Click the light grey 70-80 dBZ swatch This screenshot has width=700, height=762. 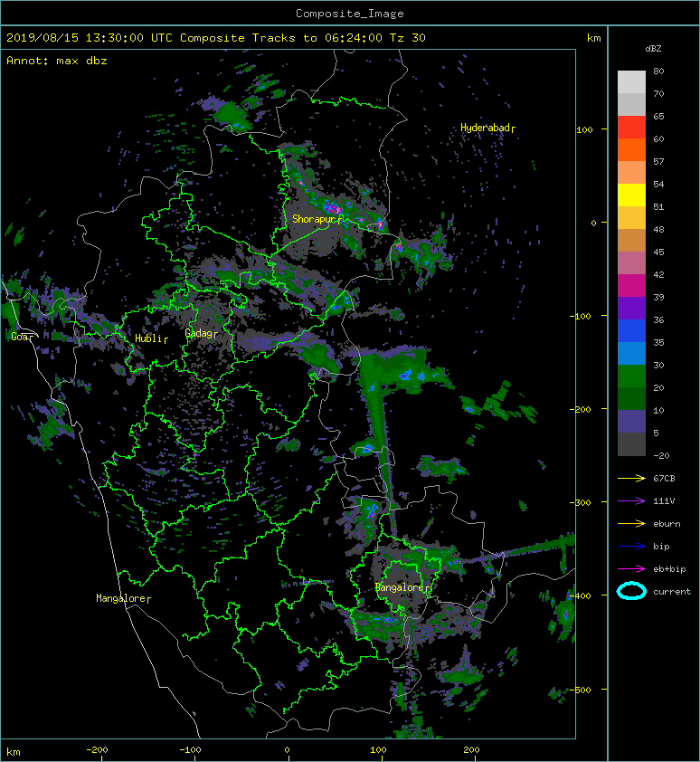point(631,82)
